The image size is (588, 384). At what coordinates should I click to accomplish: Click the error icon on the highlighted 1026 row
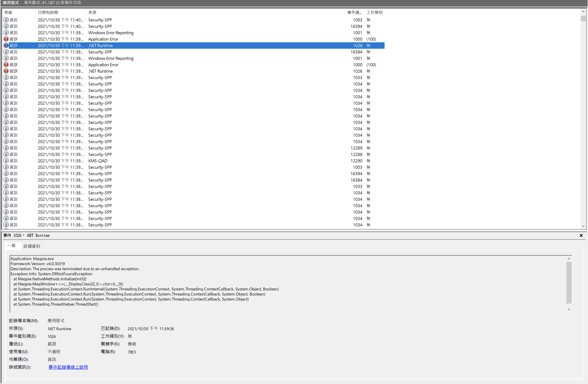6,45
